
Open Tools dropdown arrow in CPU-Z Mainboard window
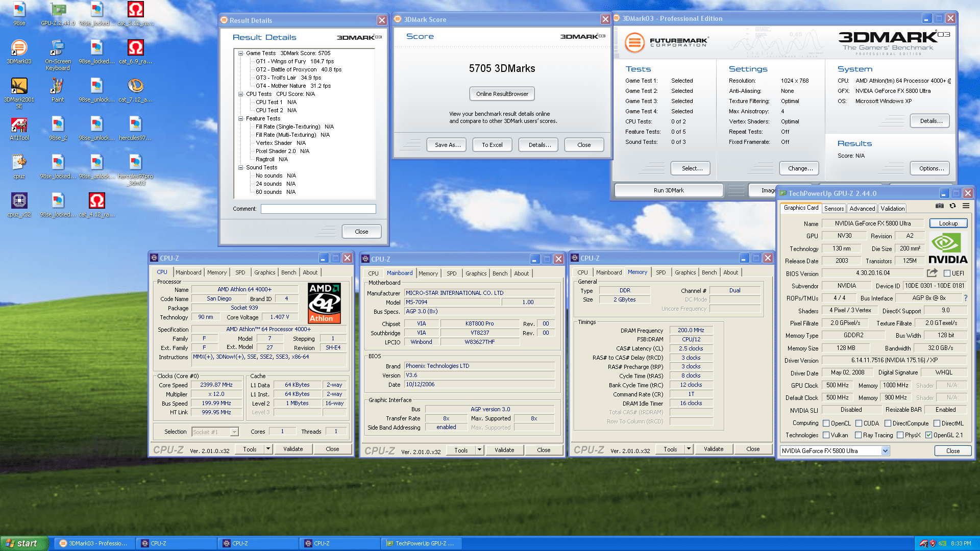[479, 450]
